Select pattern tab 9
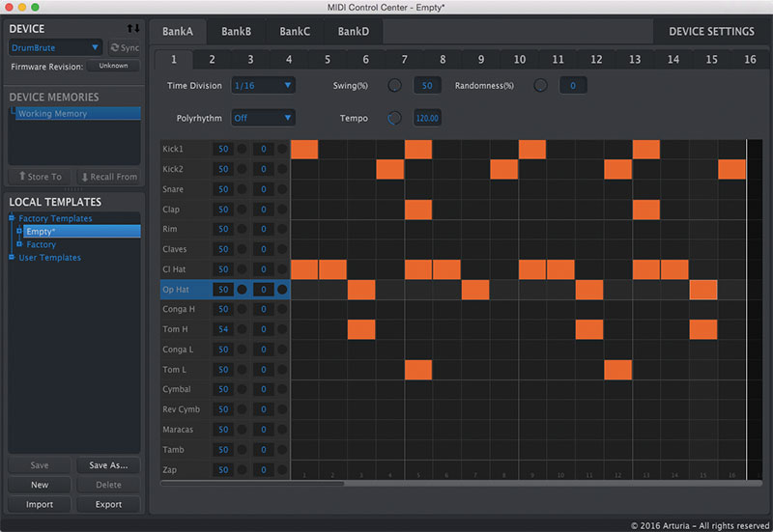The width and height of the screenshot is (773, 532). (x=481, y=60)
